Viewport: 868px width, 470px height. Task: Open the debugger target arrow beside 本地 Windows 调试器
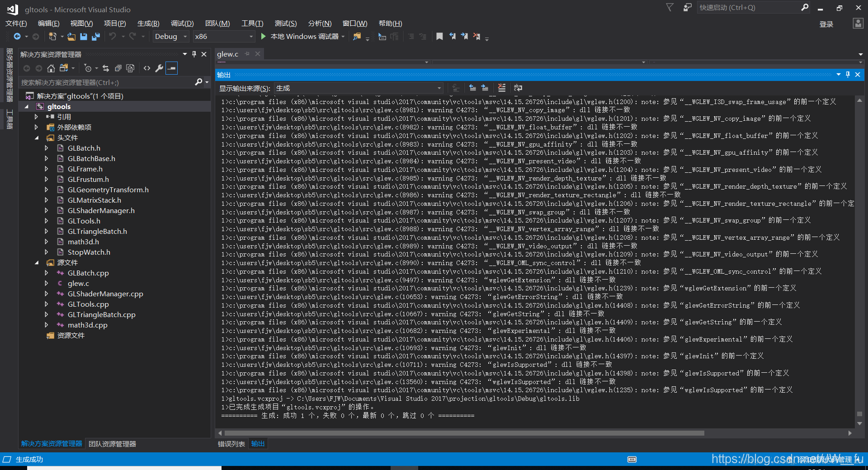tap(343, 37)
